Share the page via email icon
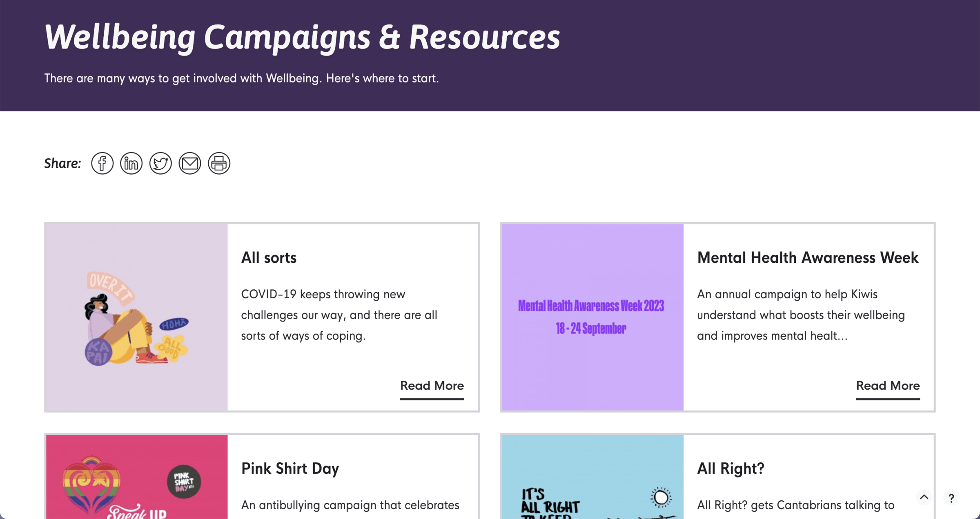 coord(190,163)
